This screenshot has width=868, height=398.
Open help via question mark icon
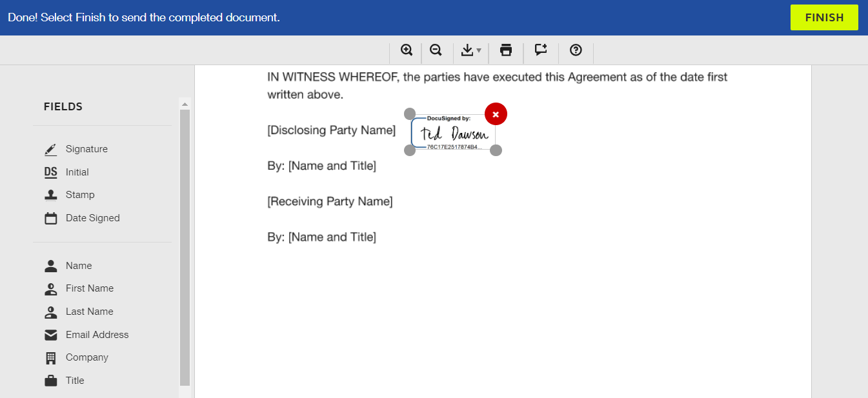click(576, 50)
